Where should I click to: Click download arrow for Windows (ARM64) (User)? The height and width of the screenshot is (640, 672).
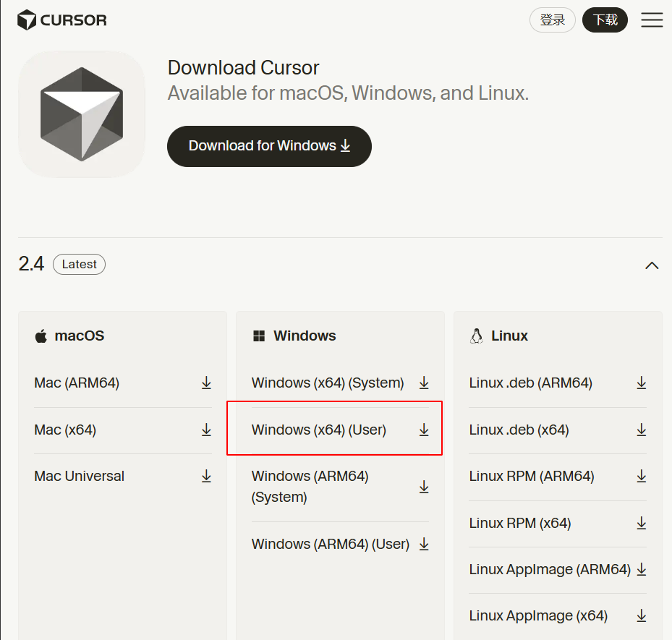[x=424, y=544]
